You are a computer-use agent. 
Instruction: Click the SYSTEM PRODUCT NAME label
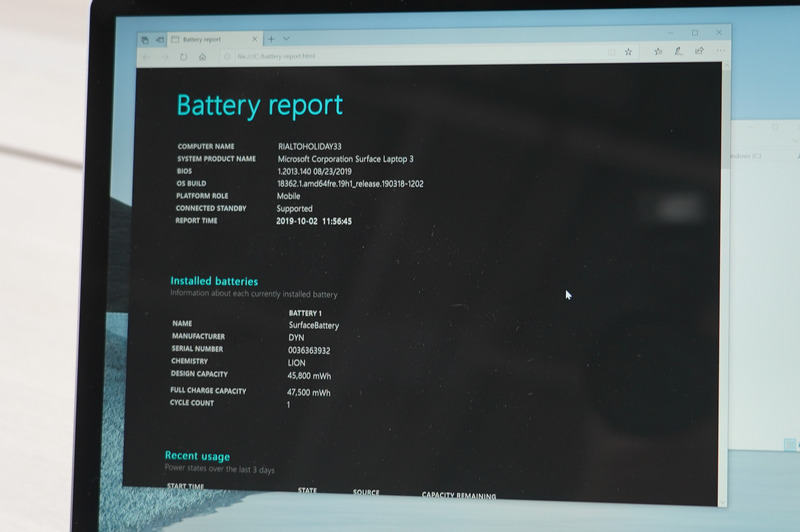[216, 159]
